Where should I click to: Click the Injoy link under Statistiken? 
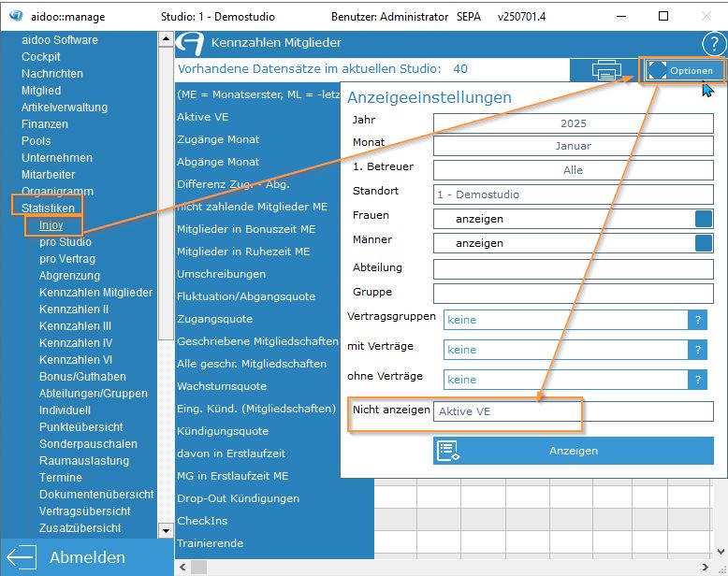(x=51, y=225)
